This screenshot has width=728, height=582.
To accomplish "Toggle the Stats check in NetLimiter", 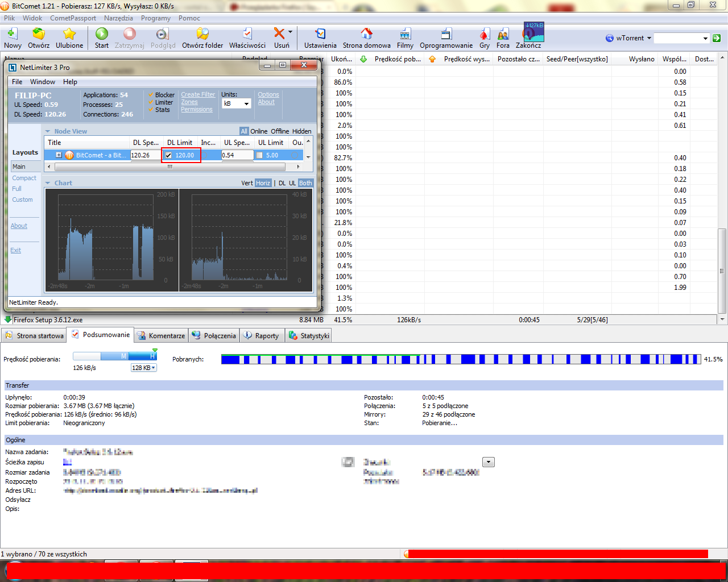I will (151, 110).
